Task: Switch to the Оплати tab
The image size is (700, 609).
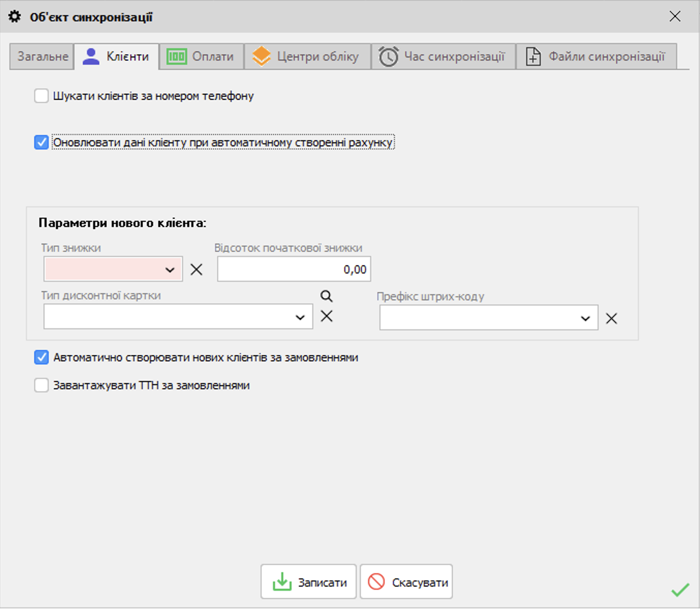Action: 202,56
